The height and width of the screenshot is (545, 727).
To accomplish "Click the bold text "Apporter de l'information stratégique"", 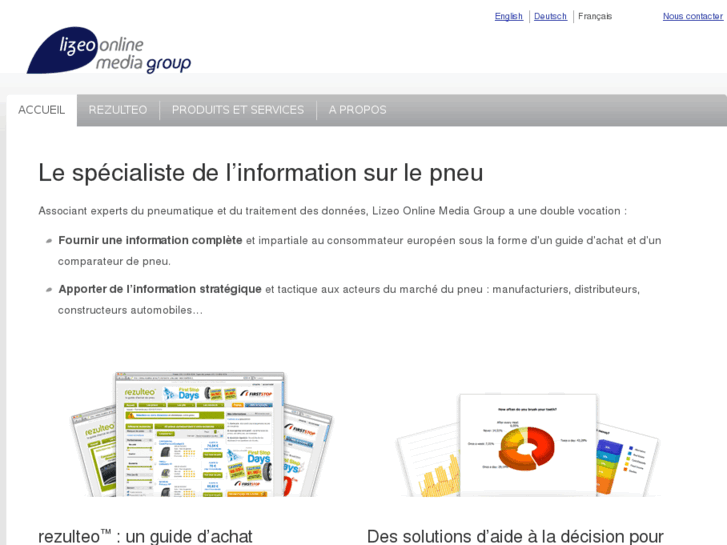I will [160, 289].
